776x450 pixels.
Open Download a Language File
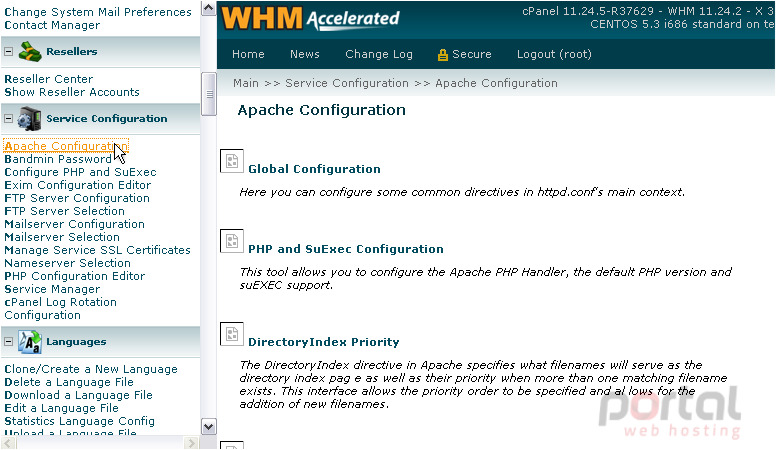[x=78, y=396]
